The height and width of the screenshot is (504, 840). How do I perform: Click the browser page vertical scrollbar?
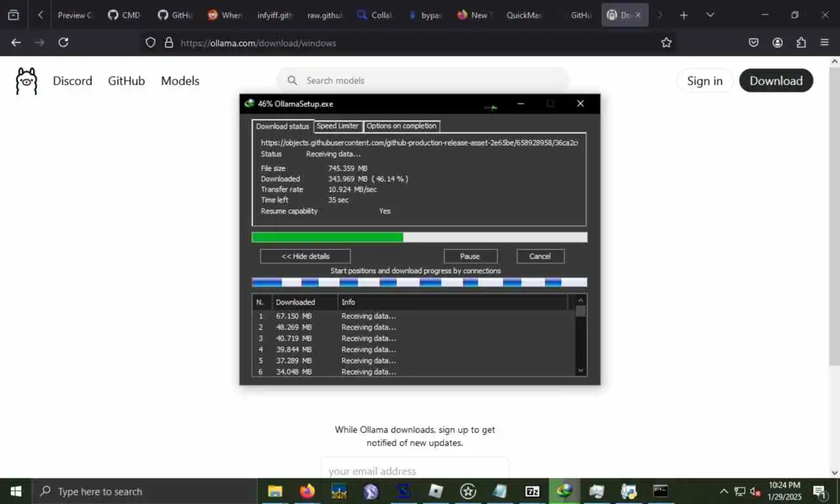pyautogui.click(x=835, y=217)
